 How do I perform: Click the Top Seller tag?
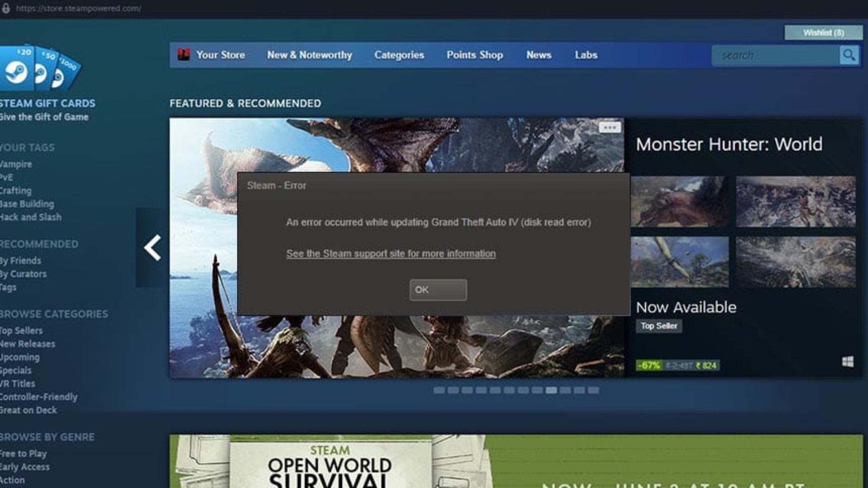coord(659,326)
